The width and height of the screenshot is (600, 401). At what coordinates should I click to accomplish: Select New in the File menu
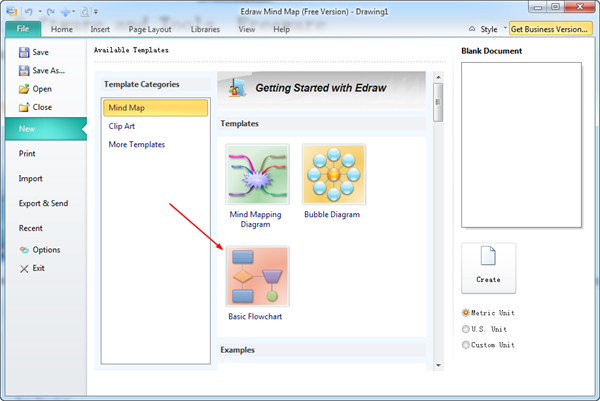pos(46,129)
